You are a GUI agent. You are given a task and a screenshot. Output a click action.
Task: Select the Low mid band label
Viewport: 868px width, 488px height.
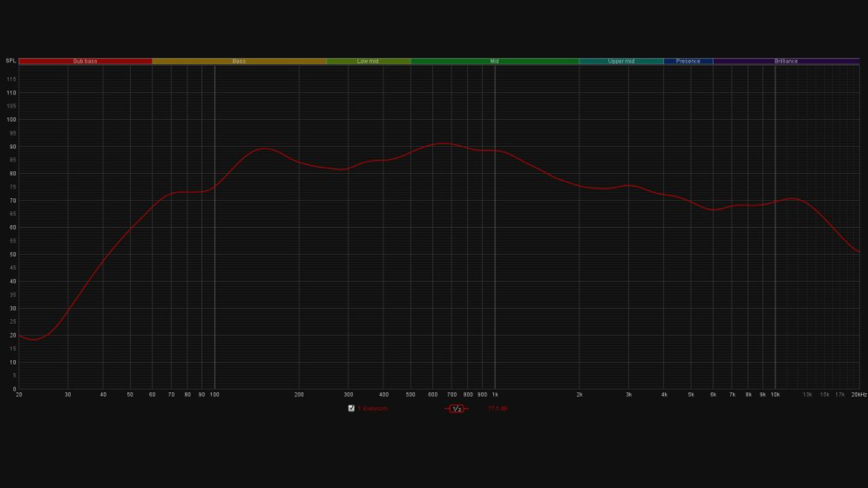click(368, 61)
